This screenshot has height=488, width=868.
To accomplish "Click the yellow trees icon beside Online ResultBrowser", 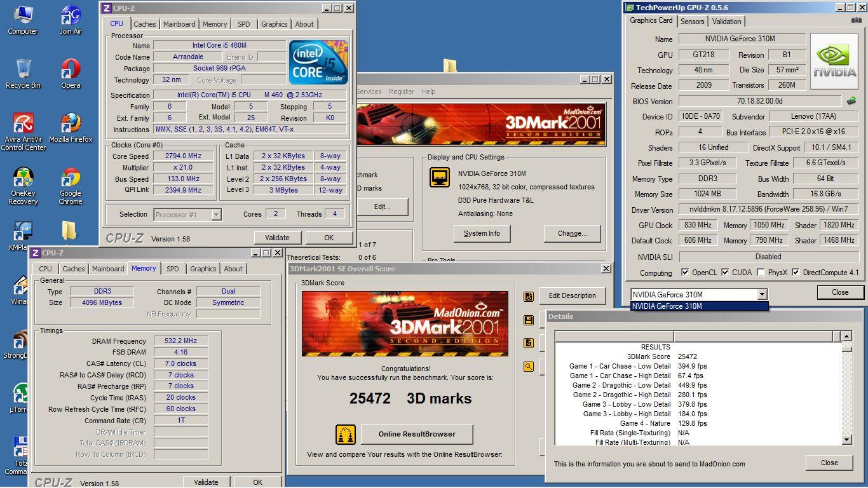I will pos(346,435).
